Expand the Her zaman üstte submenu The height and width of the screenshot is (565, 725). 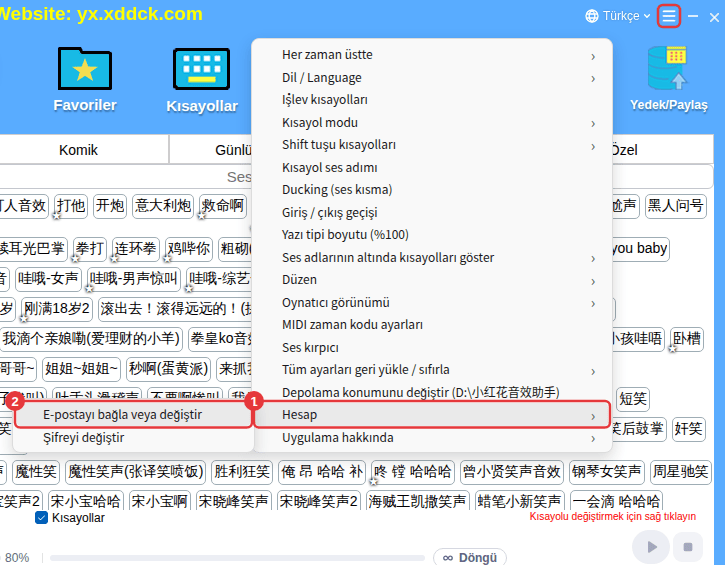(x=432, y=55)
